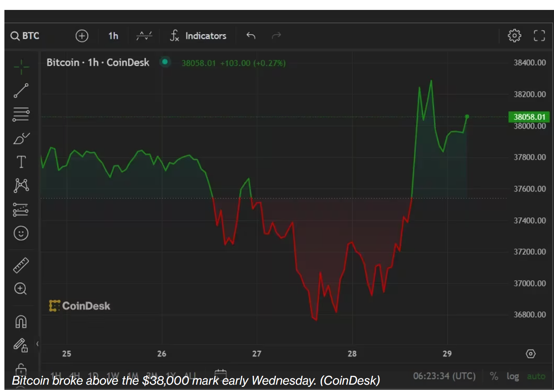554x392 pixels.
Task: Open the Indicators menu
Action: (198, 36)
